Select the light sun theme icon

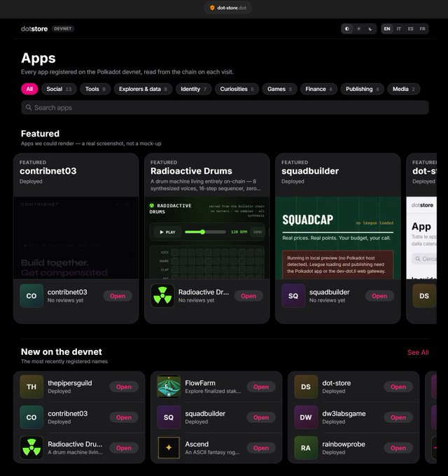[x=359, y=29]
